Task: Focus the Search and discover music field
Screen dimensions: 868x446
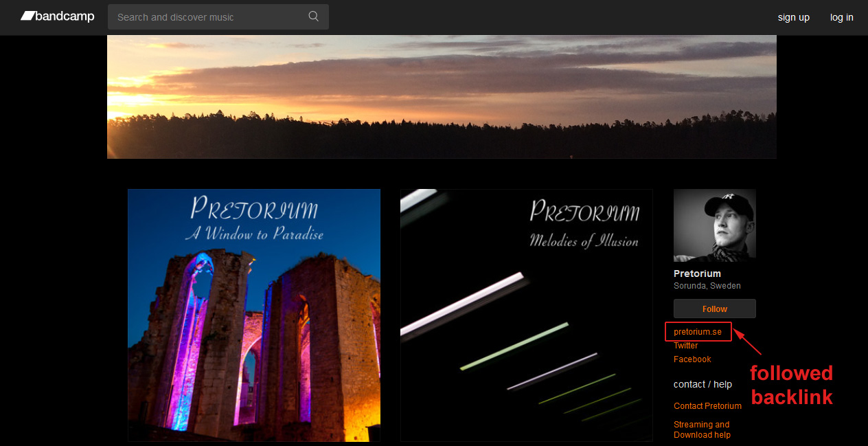Action: [x=218, y=17]
